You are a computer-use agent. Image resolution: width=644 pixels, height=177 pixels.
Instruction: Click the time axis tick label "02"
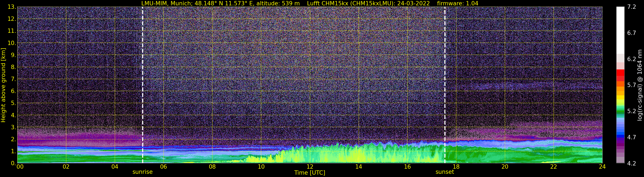pyautogui.click(x=66, y=167)
